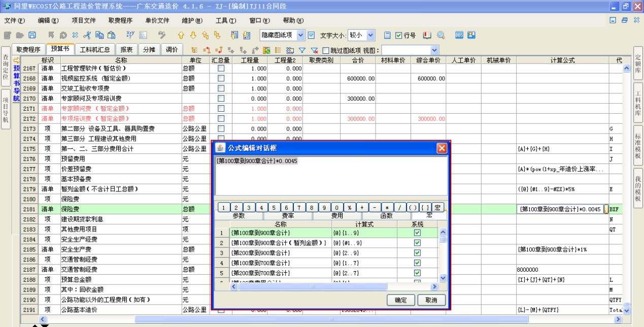Click the 取消 cancel button
This screenshot has height=327, width=644.
431,300
